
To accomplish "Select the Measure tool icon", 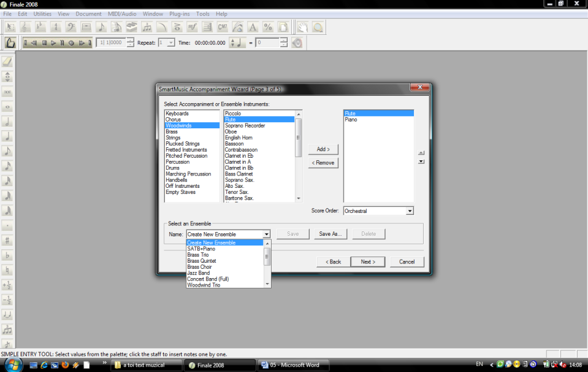I will point(86,27).
